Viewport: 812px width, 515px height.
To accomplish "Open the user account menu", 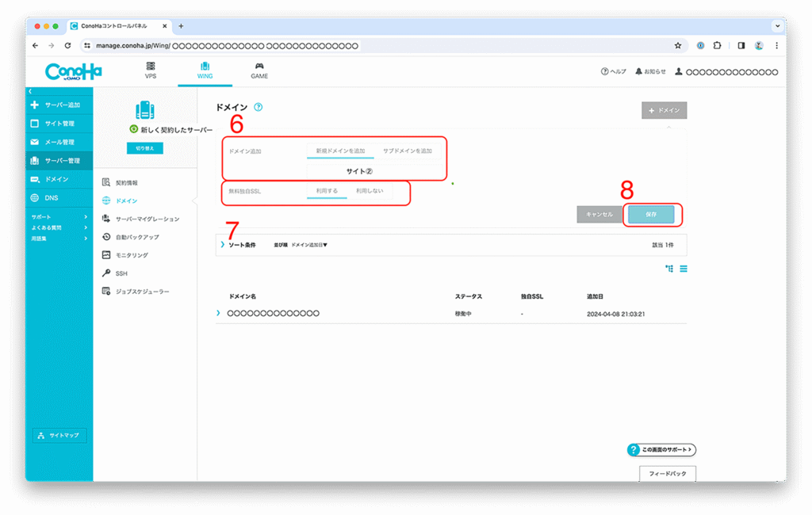I will click(x=726, y=72).
